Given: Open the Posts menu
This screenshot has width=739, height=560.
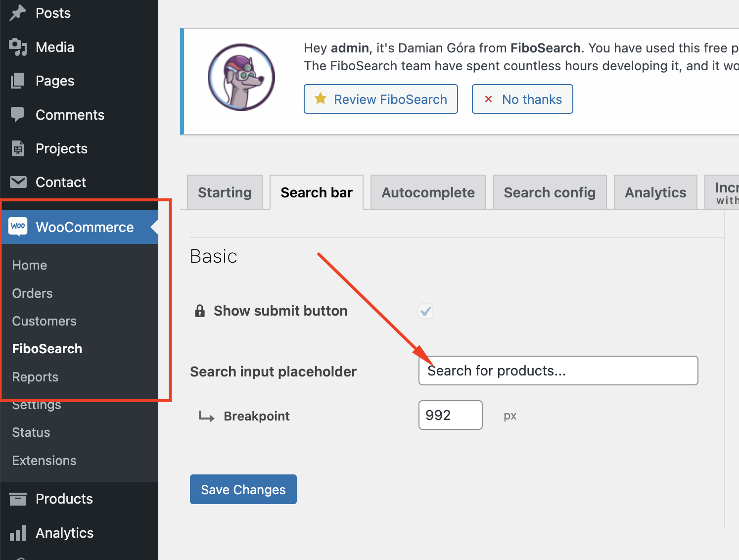Looking at the screenshot, I should 79,13.
